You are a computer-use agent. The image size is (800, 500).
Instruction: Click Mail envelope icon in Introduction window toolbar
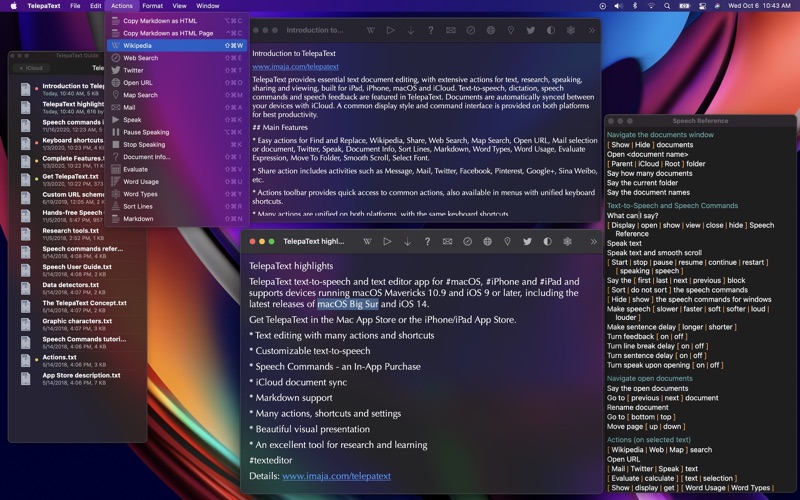coord(451,30)
